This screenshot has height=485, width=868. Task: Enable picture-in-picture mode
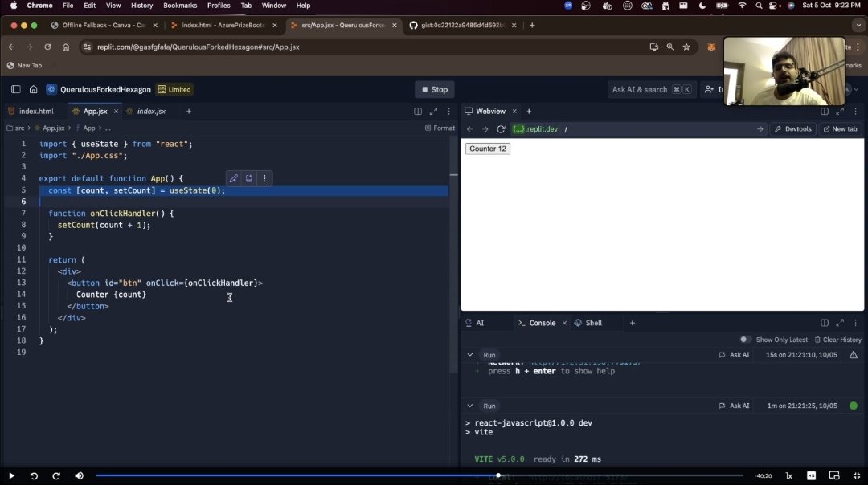point(834,475)
